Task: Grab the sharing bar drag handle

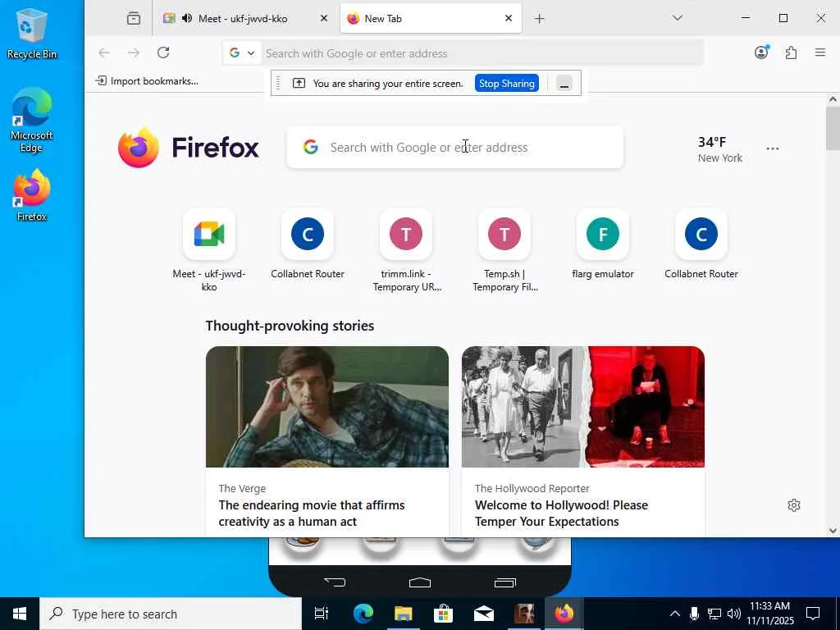Action: (278, 83)
